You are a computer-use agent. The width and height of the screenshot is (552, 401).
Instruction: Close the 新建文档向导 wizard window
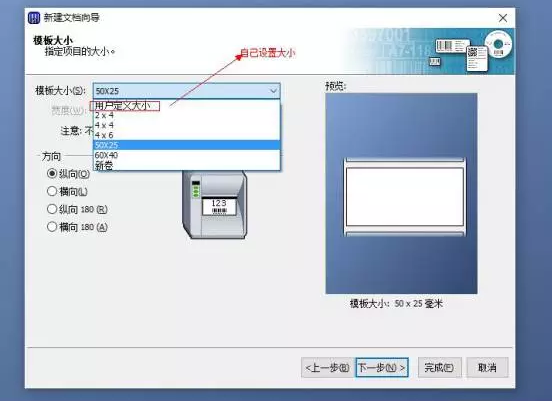click(503, 18)
